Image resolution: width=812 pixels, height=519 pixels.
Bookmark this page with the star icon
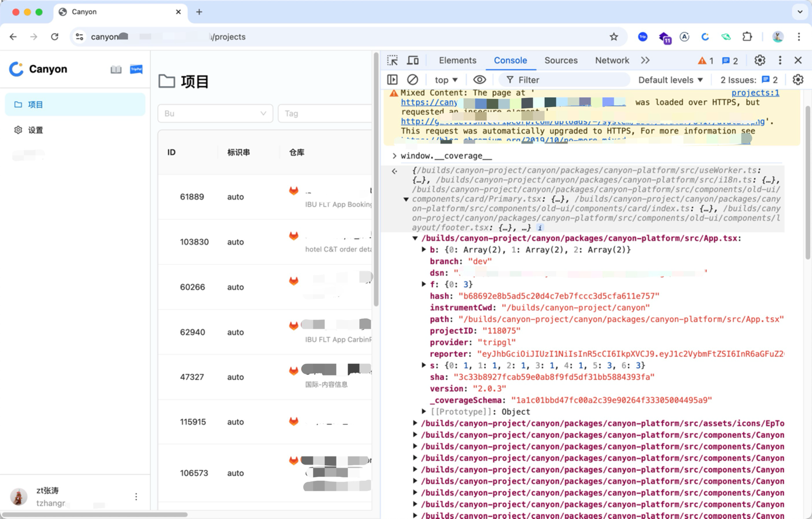pos(614,36)
